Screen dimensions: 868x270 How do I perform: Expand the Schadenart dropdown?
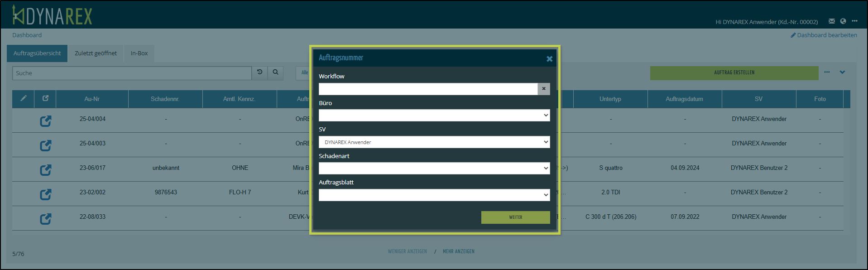pos(434,169)
